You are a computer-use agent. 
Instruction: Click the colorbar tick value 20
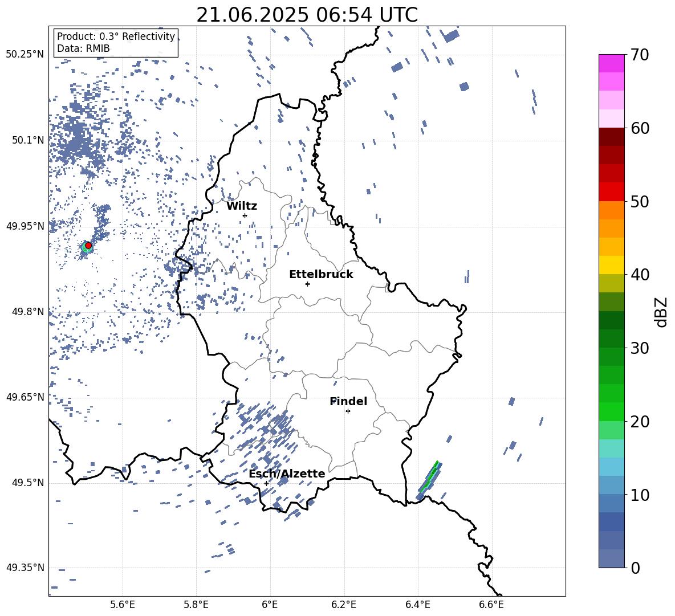tap(640, 421)
